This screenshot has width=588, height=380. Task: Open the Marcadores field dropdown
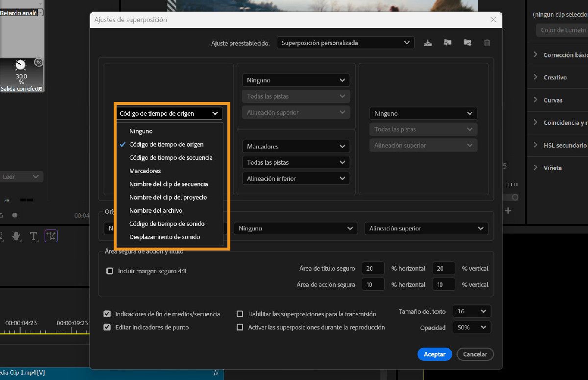296,146
